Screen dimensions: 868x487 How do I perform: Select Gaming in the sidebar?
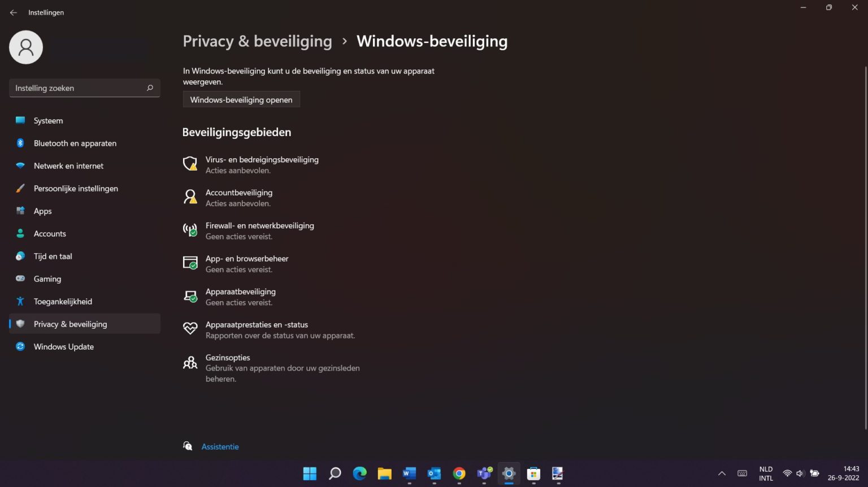(47, 279)
